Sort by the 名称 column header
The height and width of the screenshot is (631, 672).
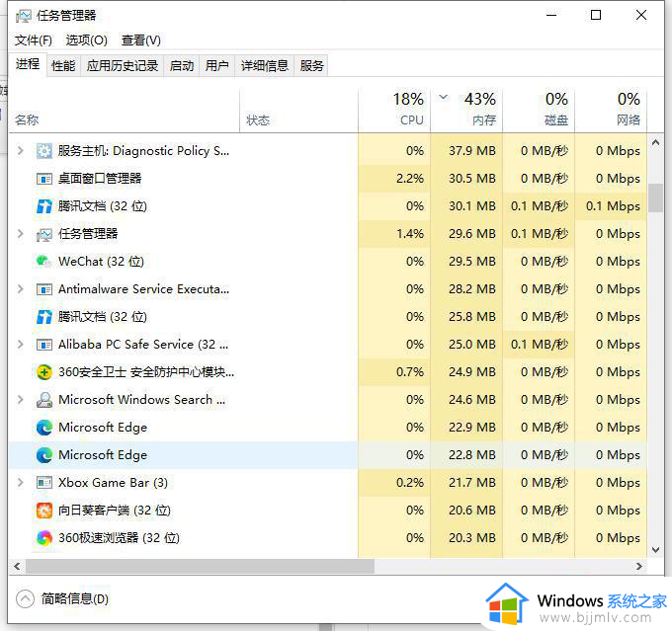click(125, 110)
